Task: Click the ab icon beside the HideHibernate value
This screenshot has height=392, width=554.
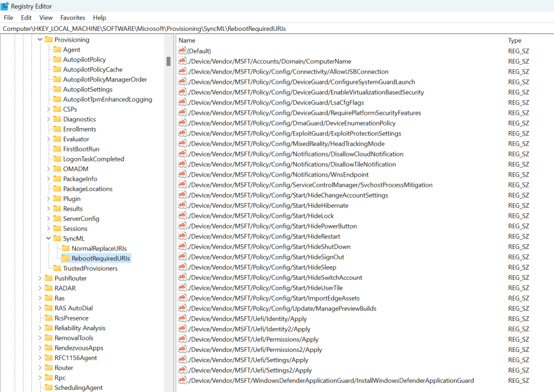Action: coord(182,205)
